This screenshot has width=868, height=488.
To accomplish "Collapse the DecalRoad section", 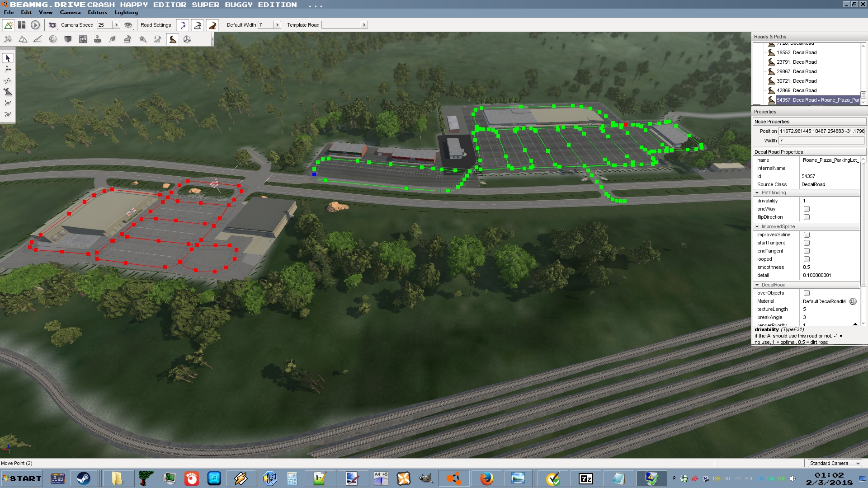I will 757,285.
